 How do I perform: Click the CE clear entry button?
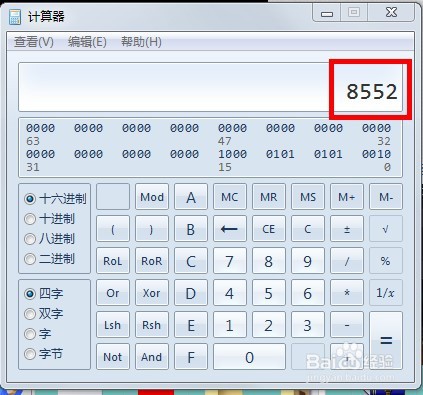pyautogui.click(x=269, y=229)
